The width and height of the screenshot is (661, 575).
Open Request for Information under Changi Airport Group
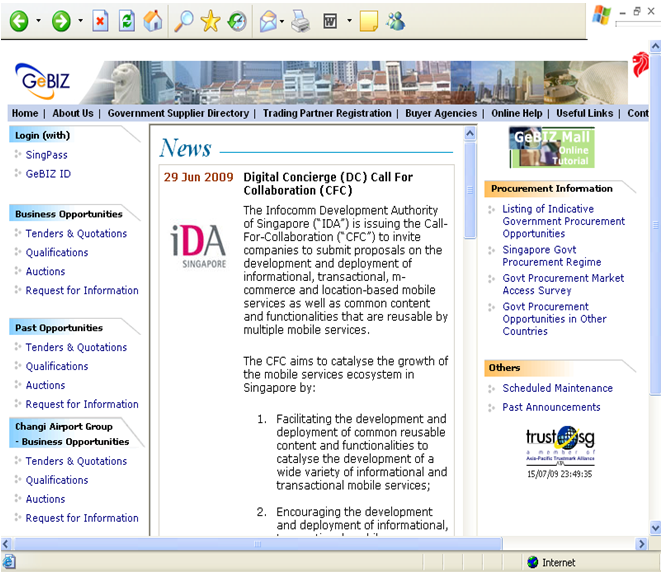click(x=82, y=518)
